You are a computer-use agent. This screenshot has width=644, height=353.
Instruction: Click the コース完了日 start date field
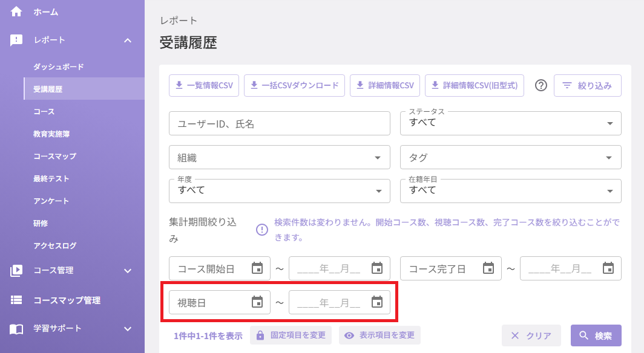[x=450, y=268]
